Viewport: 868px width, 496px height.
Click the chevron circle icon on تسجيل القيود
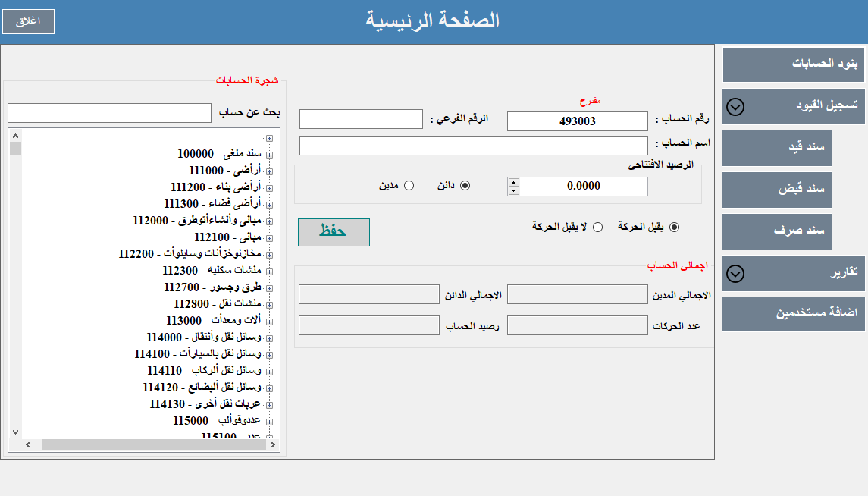pyautogui.click(x=735, y=107)
